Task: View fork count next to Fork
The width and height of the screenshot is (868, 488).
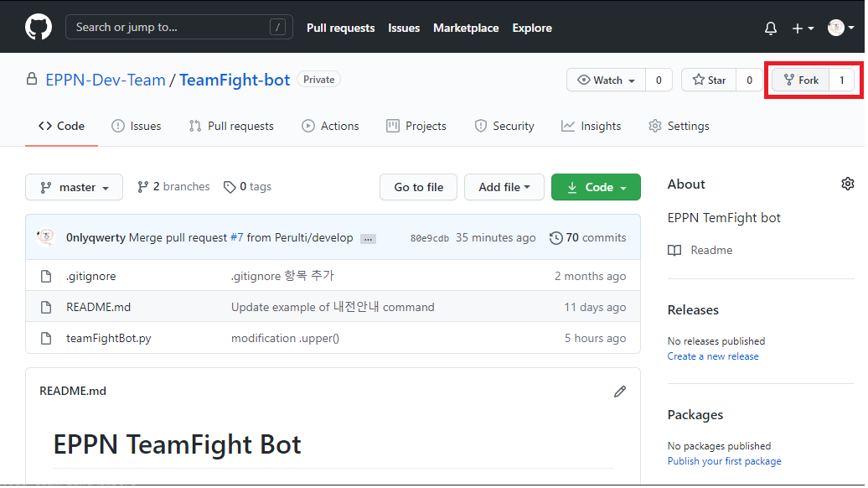Action: 841,80
